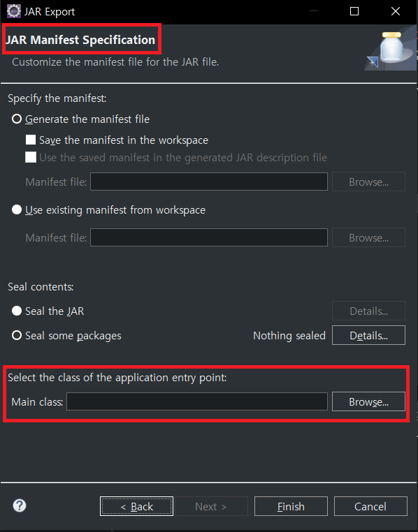Click the Finish button
The image size is (418, 532).
click(291, 506)
